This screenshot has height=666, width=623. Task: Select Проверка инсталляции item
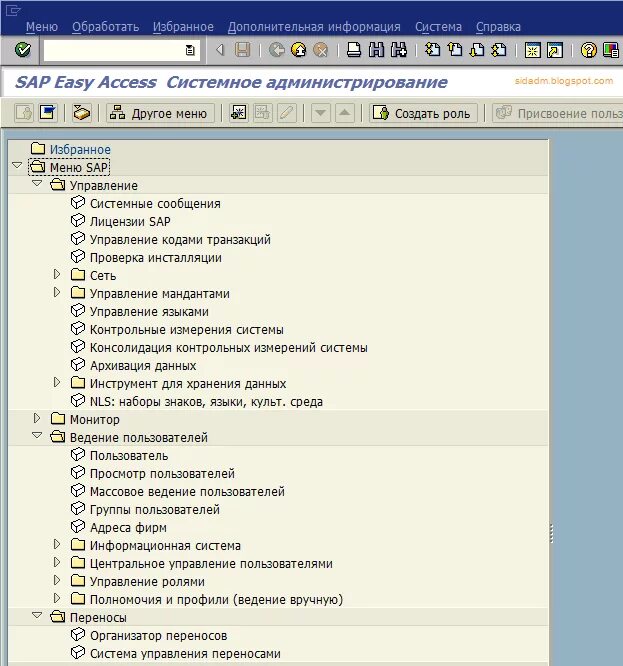coord(155,258)
